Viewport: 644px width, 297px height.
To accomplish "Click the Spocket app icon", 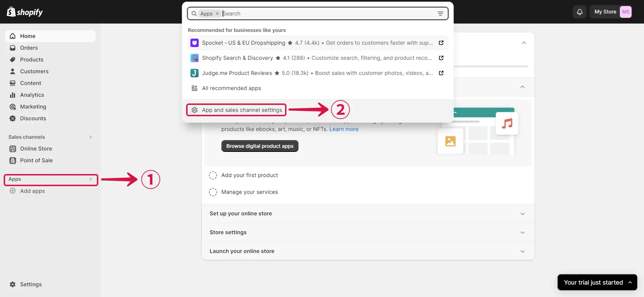I will click(x=195, y=43).
